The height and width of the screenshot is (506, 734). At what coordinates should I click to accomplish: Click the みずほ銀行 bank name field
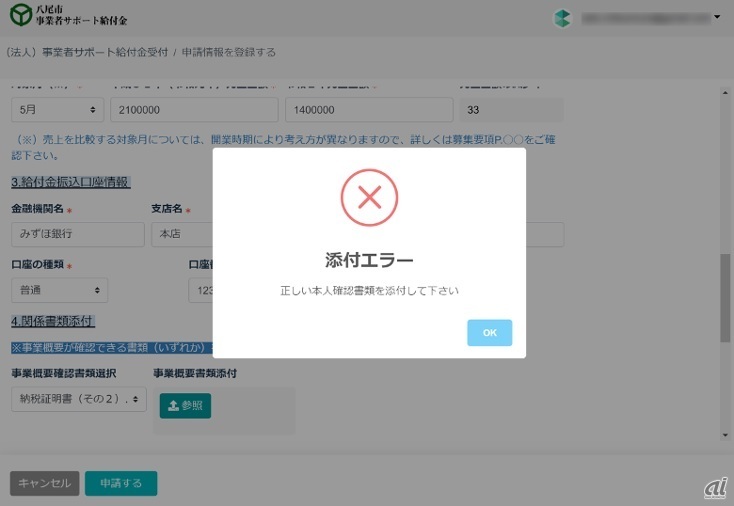[78, 234]
